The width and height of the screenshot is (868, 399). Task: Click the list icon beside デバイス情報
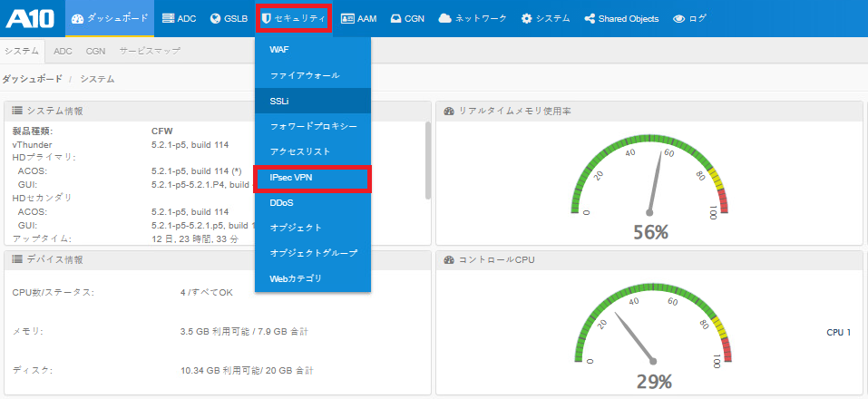tap(17, 259)
